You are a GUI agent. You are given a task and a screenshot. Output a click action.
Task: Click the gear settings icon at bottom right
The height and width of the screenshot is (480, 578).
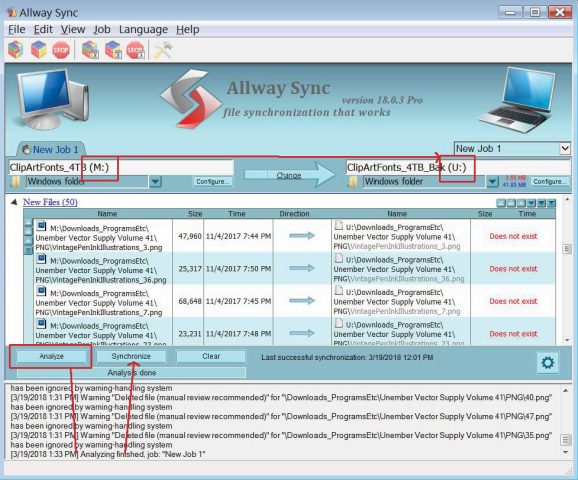pos(547,363)
